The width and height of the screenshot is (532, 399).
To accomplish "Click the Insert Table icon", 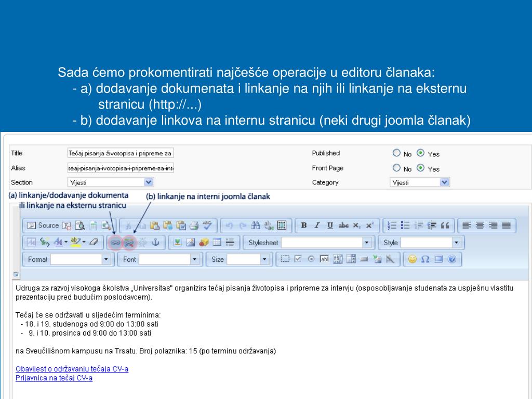I will point(217,242).
